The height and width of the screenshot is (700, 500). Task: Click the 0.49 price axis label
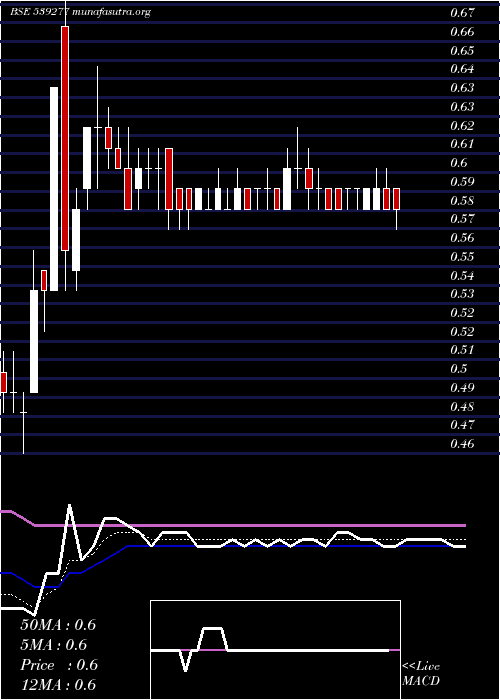(x=462, y=388)
